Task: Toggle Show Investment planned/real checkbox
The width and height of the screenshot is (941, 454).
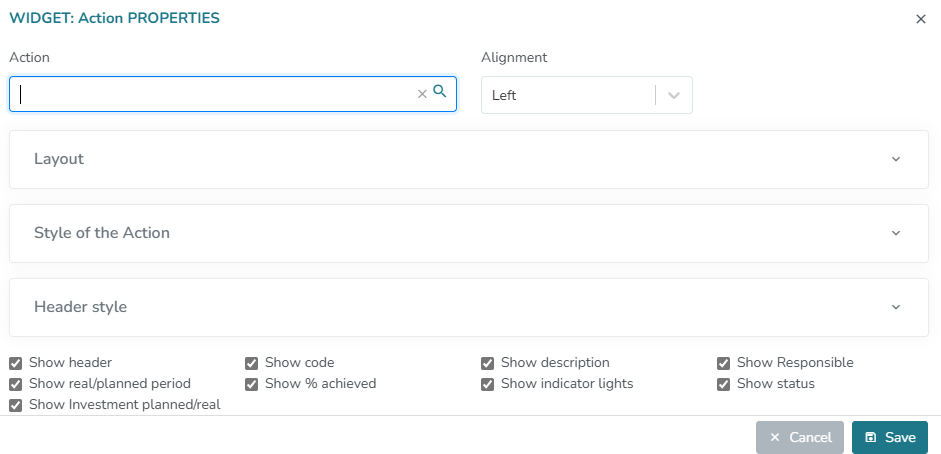Action: 16,405
